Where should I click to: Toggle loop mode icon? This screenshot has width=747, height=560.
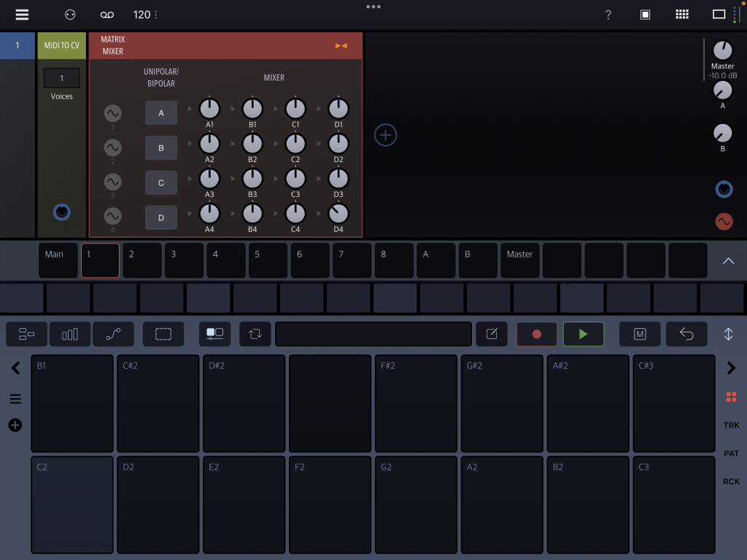255,334
